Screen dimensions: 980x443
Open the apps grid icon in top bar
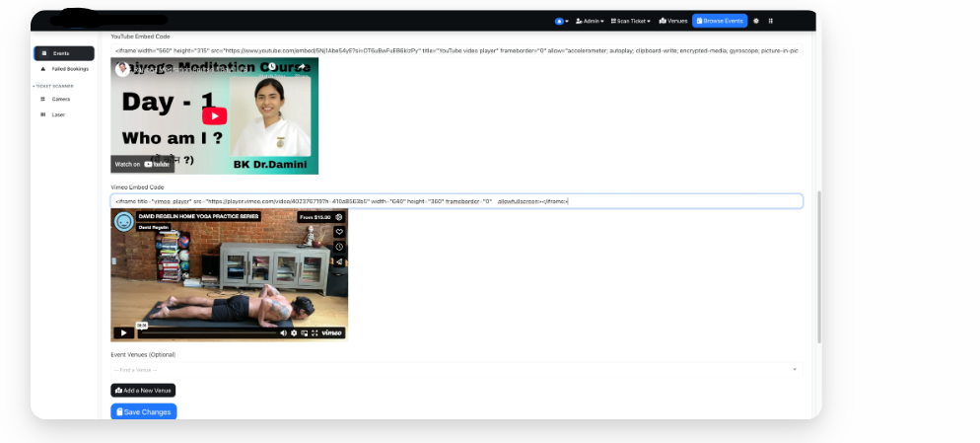[x=771, y=21]
